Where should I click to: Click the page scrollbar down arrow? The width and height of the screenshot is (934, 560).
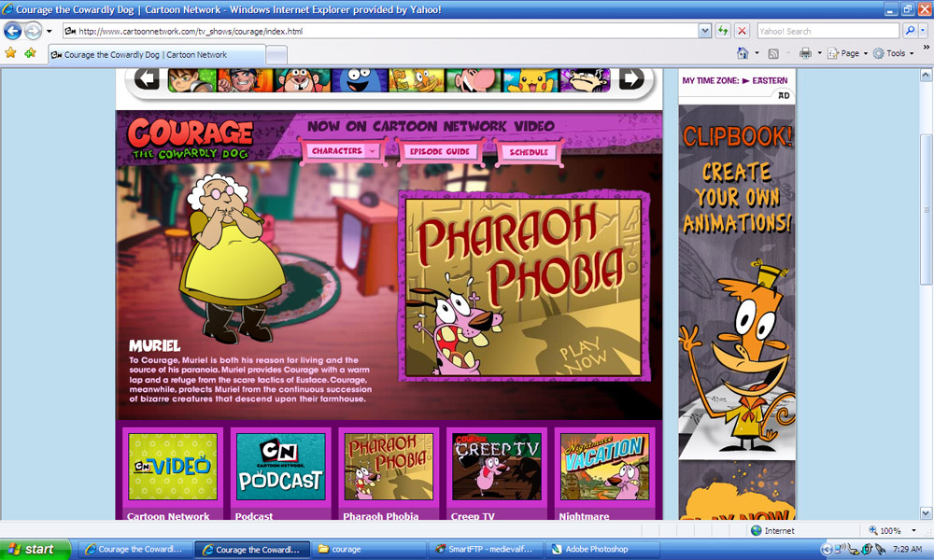tap(926, 513)
